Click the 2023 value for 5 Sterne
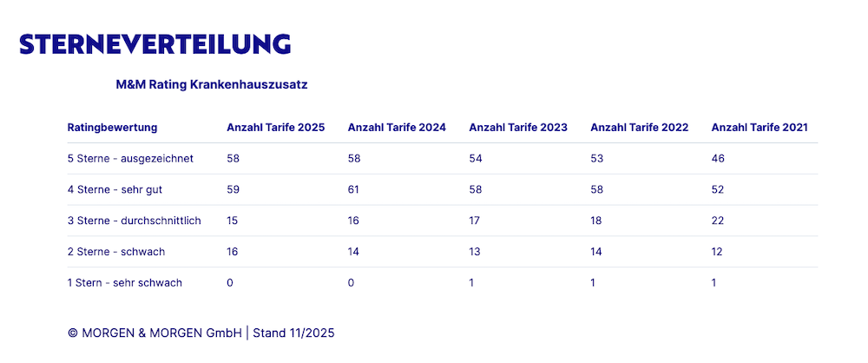The width and height of the screenshot is (868, 363). click(476, 159)
